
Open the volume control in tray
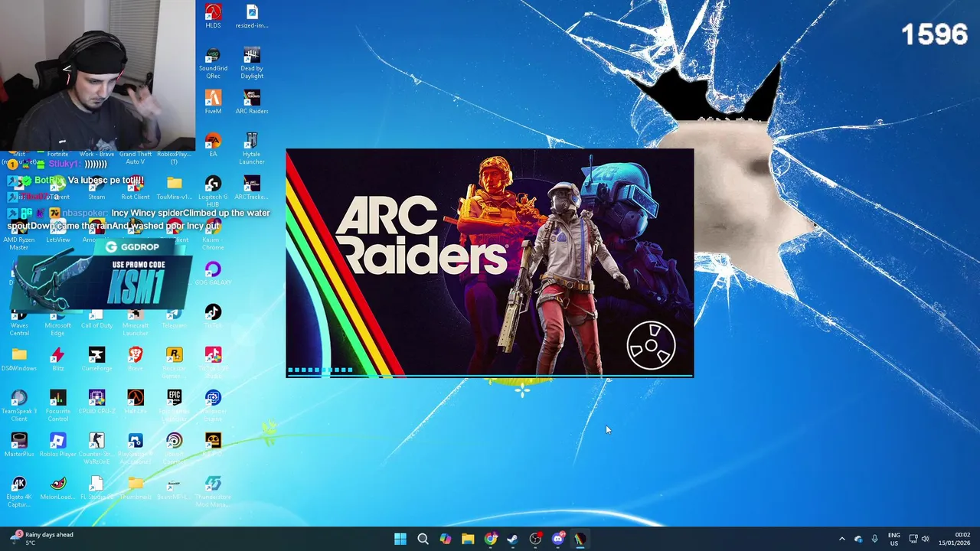coord(925,539)
